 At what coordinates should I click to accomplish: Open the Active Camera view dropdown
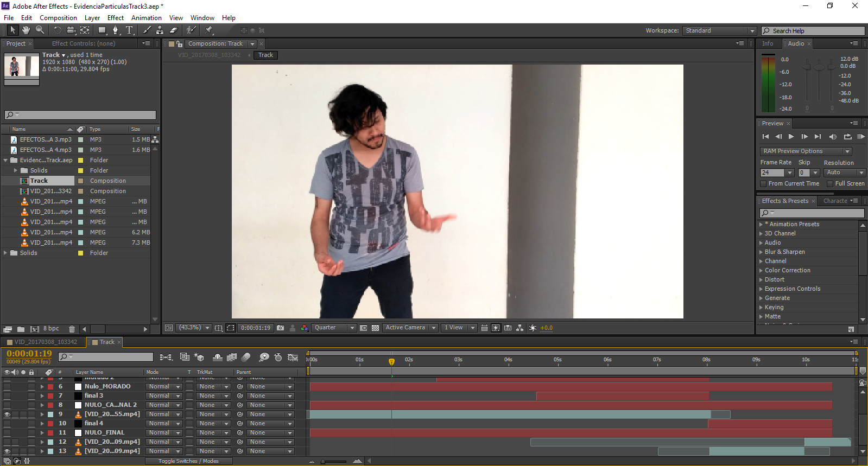click(x=410, y=328)
